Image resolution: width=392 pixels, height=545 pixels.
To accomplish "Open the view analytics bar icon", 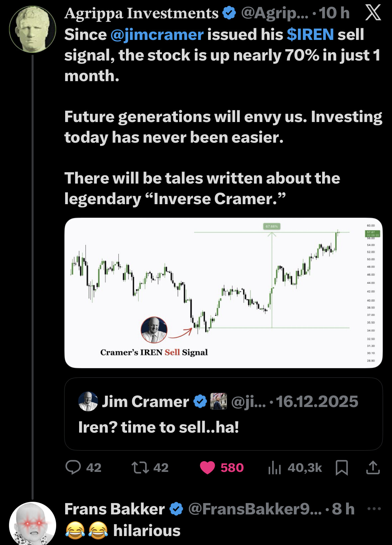I will (275, 468).
